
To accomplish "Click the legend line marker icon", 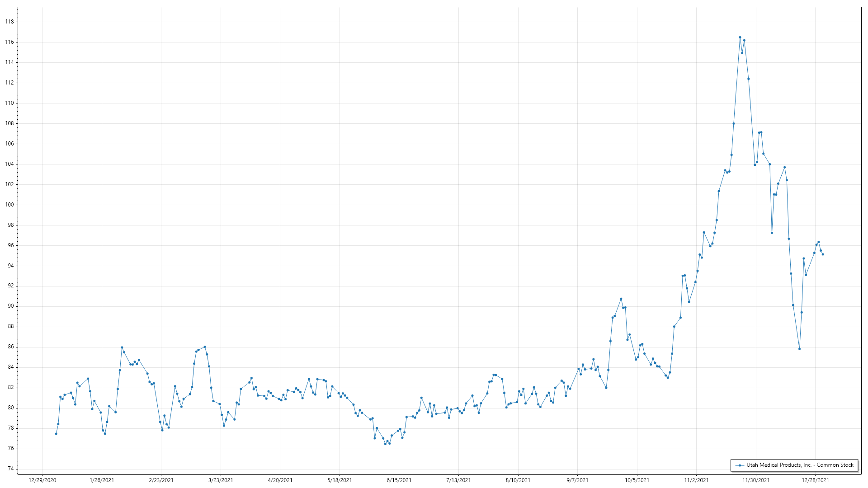I will click(740, 465).
